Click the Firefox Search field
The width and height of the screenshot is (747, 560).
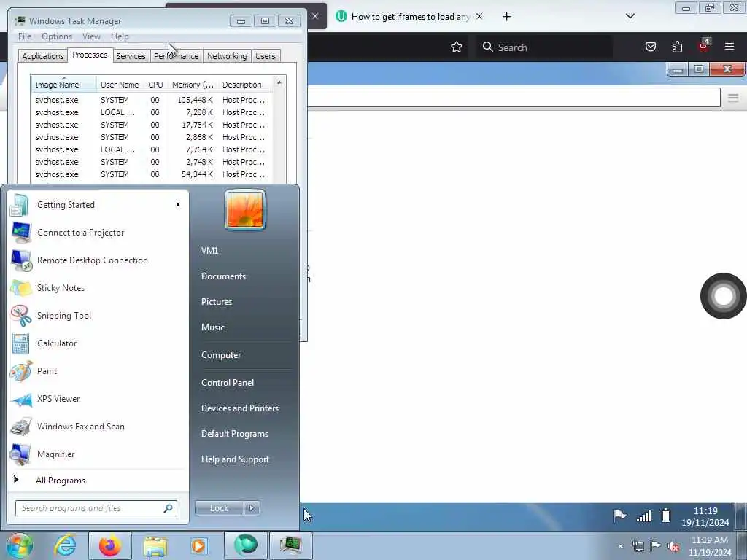tap(544, 47)
